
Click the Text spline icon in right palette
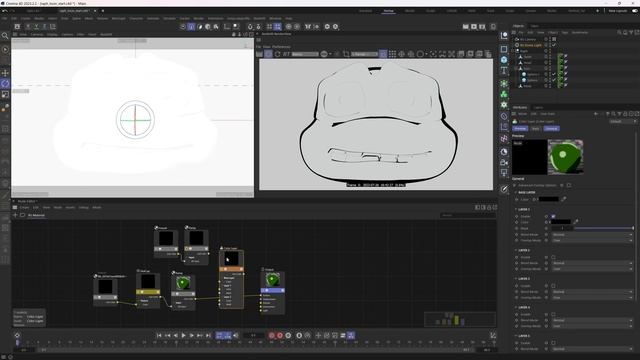(x=504, y=71)
